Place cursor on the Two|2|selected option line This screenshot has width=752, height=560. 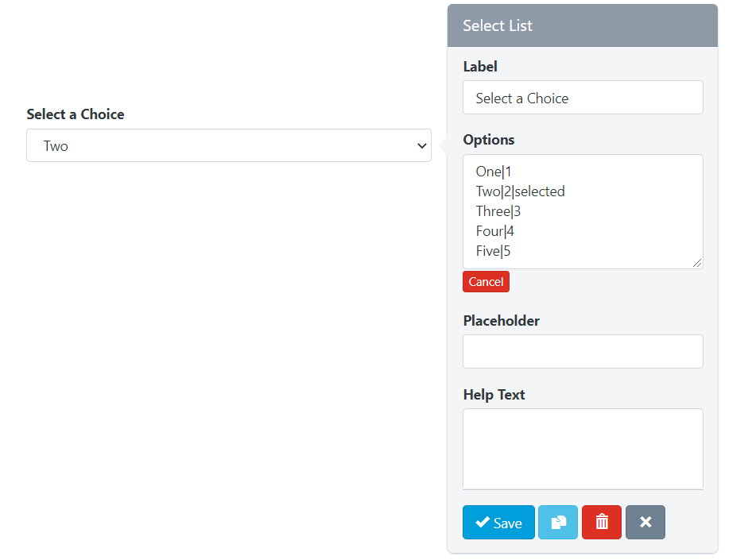click(x=520, y=191)
